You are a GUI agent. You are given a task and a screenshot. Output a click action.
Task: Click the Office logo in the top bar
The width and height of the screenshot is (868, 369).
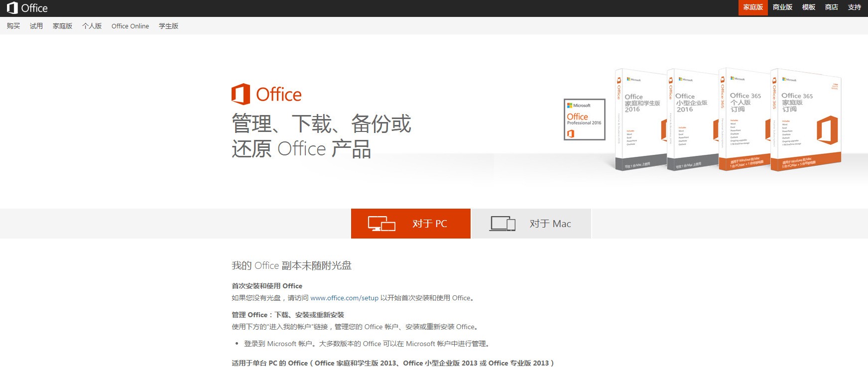point(27,8)
